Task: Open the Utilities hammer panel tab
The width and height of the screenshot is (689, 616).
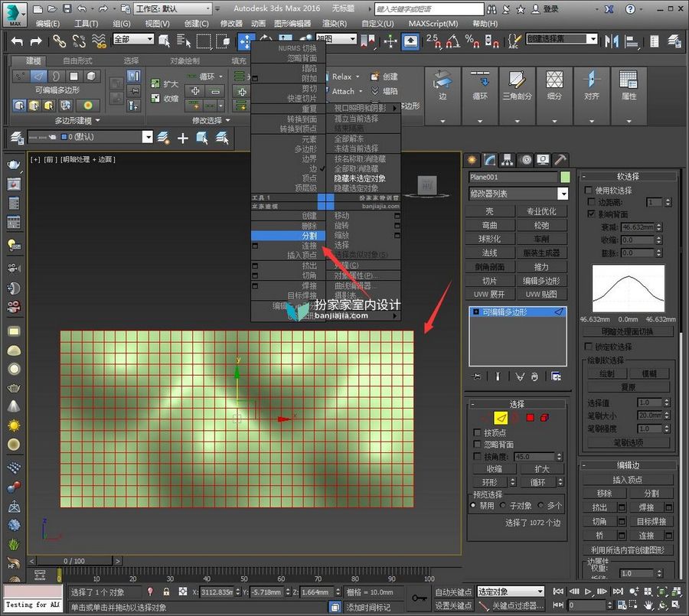Action: pos(560,160)
